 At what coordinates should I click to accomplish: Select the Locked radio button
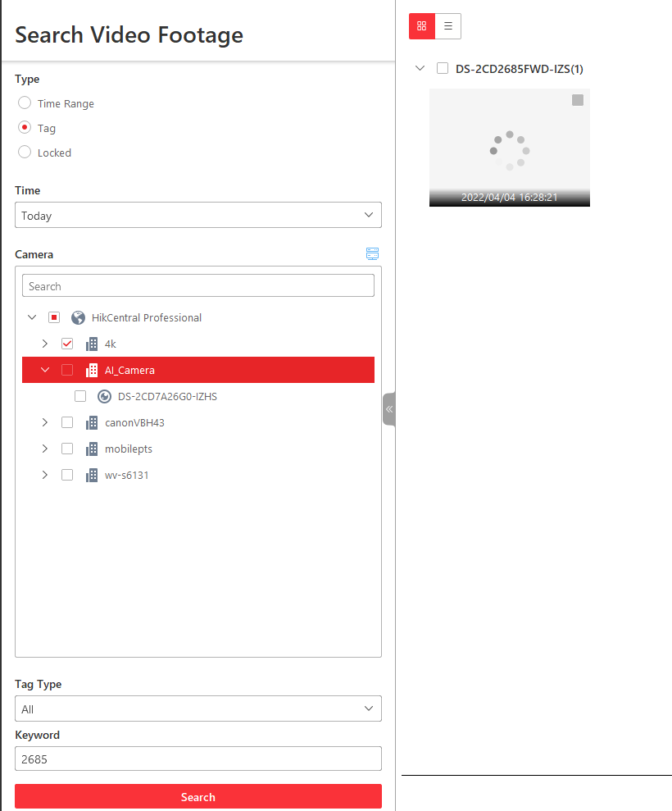(25, 153)
